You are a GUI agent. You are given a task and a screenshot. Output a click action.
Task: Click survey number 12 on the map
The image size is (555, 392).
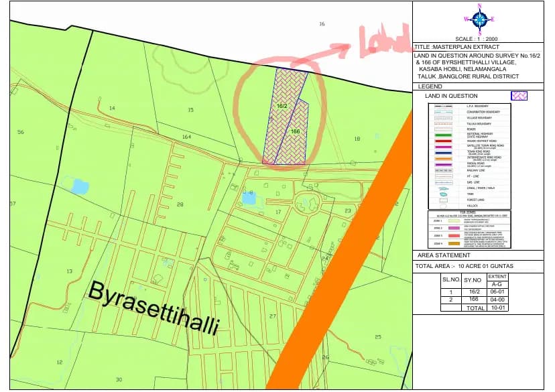60,362
